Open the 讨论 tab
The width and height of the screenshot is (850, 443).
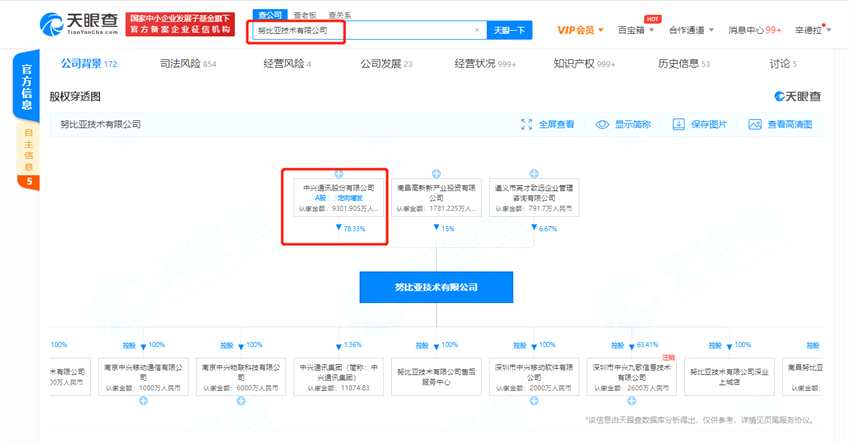pyautogui.click(x=783, y=64)
